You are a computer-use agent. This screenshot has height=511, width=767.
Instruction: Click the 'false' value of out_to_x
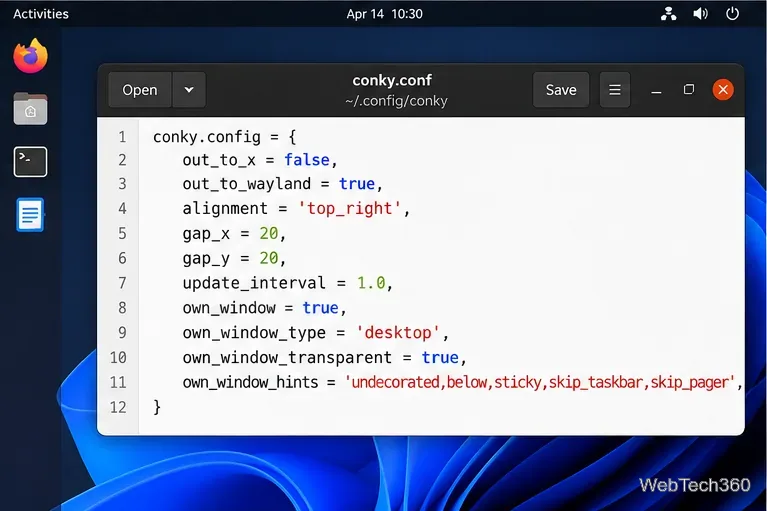[x=307, y=160]
